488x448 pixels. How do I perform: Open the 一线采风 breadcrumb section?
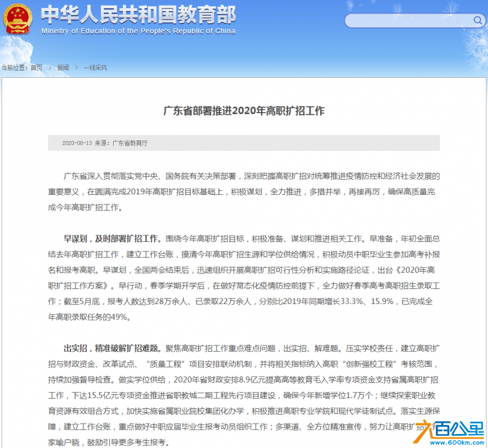[95, 68]
